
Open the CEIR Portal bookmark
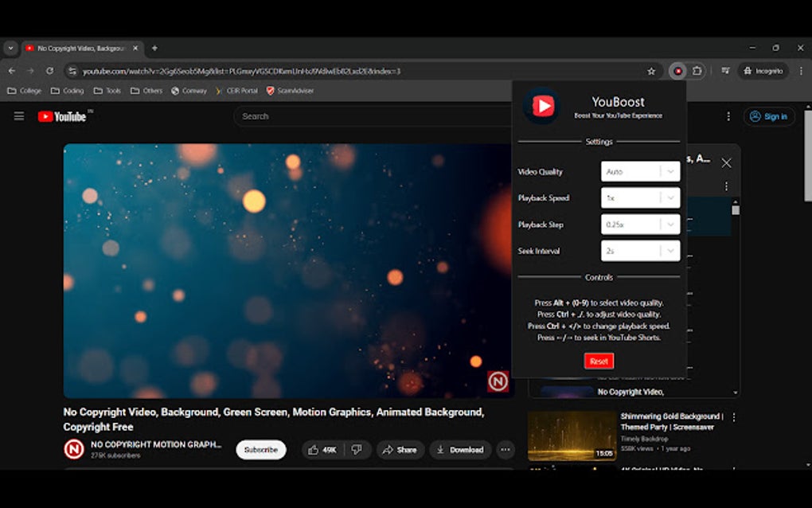click(236, 91)
